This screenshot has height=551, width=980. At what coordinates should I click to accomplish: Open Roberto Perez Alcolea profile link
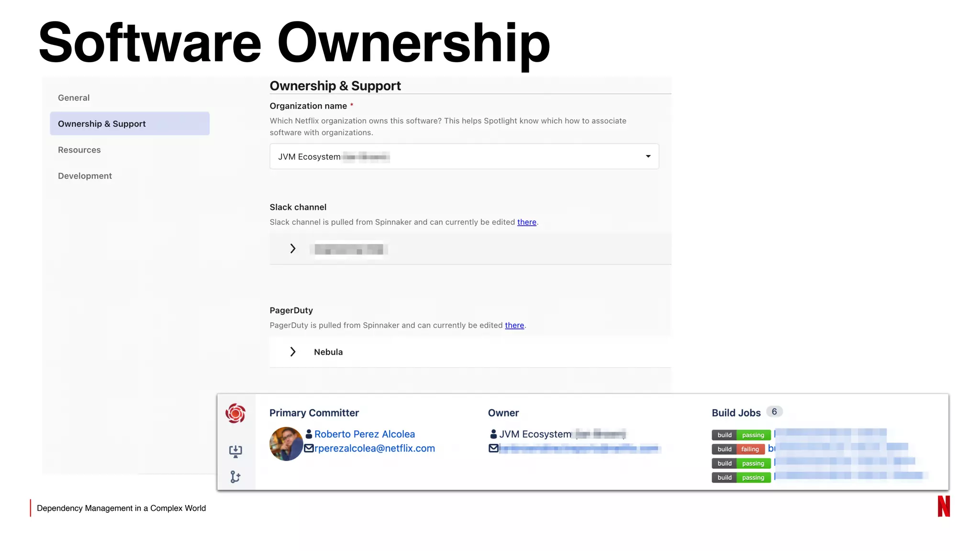(365, 434)
